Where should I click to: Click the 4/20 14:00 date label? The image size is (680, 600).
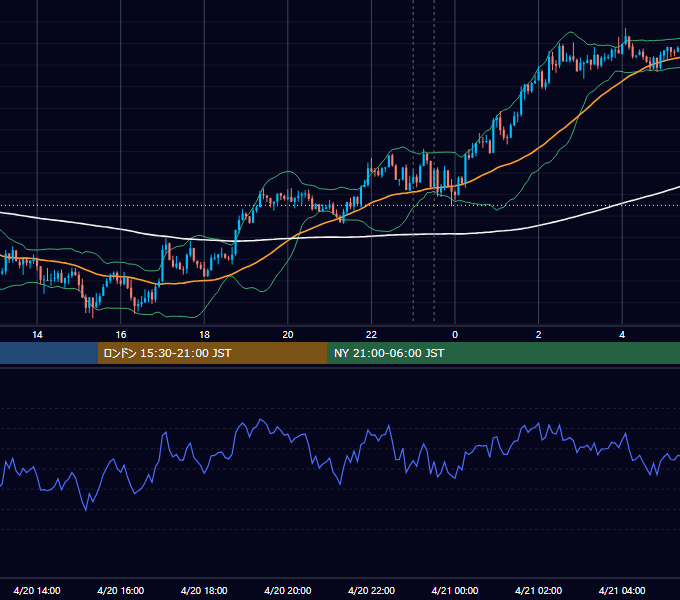tap(37, 590)
